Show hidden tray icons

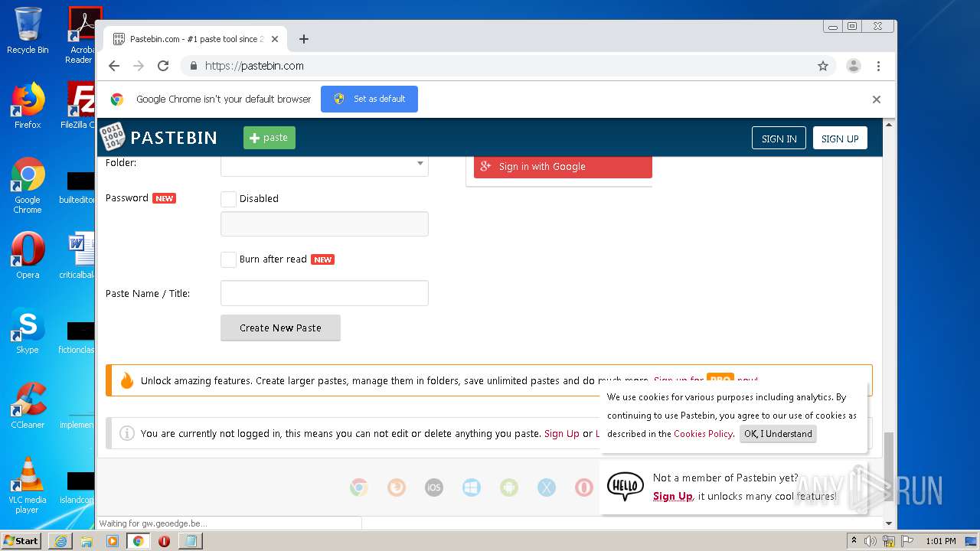click(x=854, y=541)
